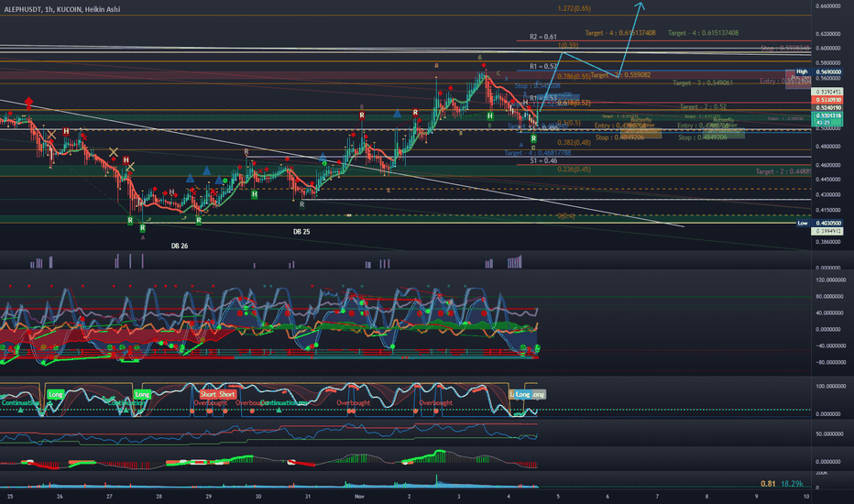Click the orange Target - 4 : 0.615137408 label
Image resolution: width=854 pixels, height=504 pixels.
(x=620, y=33)
